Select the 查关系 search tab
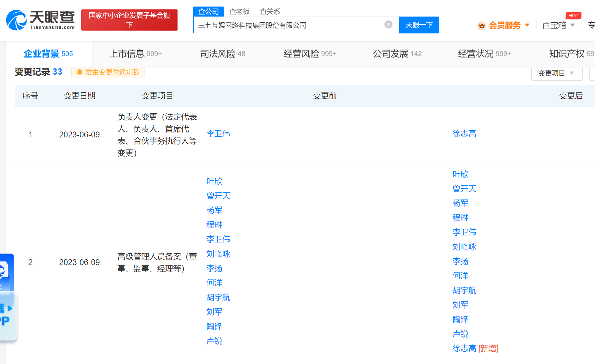 click(270, 11)
